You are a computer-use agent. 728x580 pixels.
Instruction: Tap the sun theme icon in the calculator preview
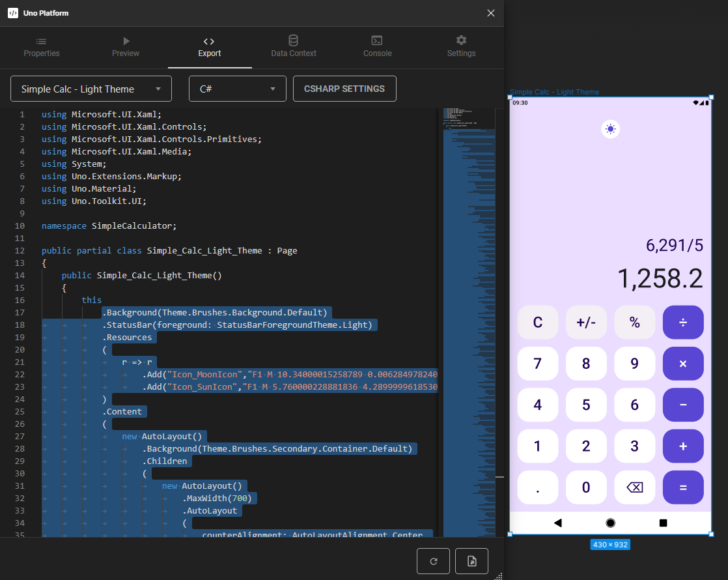(x=610, y=128)
